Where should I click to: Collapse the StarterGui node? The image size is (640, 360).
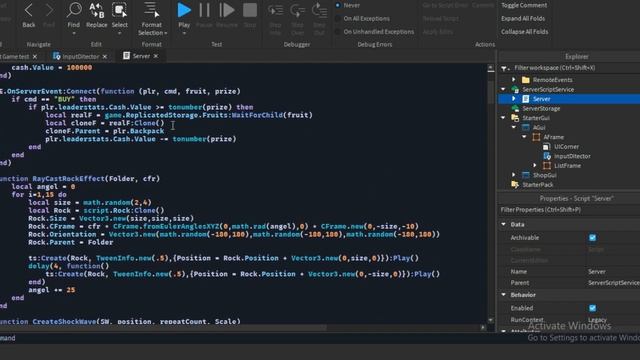[x=504, y=118]
